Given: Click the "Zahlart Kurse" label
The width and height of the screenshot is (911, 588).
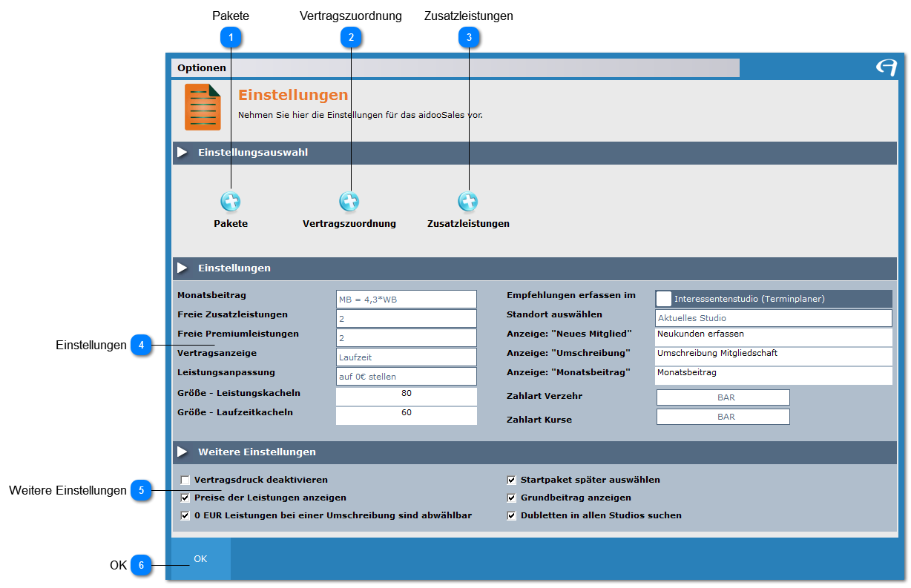Looking at the screenshot, I should (539, 420).
